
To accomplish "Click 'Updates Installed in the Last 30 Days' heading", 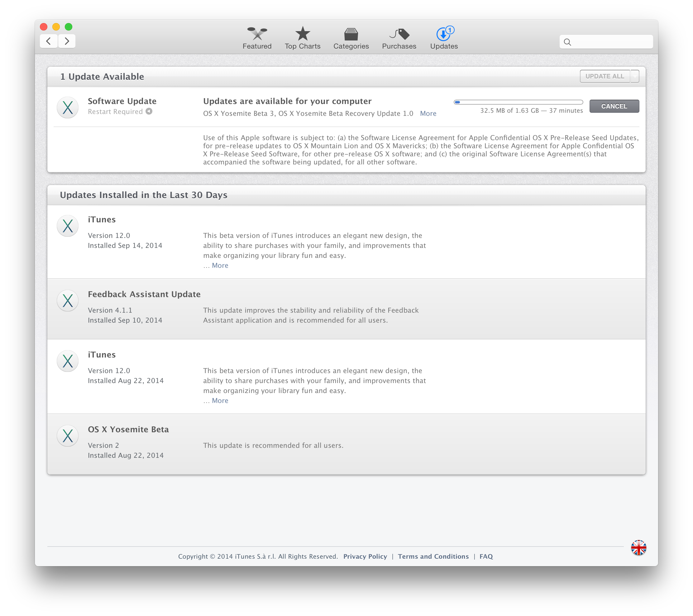I will point(144,195).
